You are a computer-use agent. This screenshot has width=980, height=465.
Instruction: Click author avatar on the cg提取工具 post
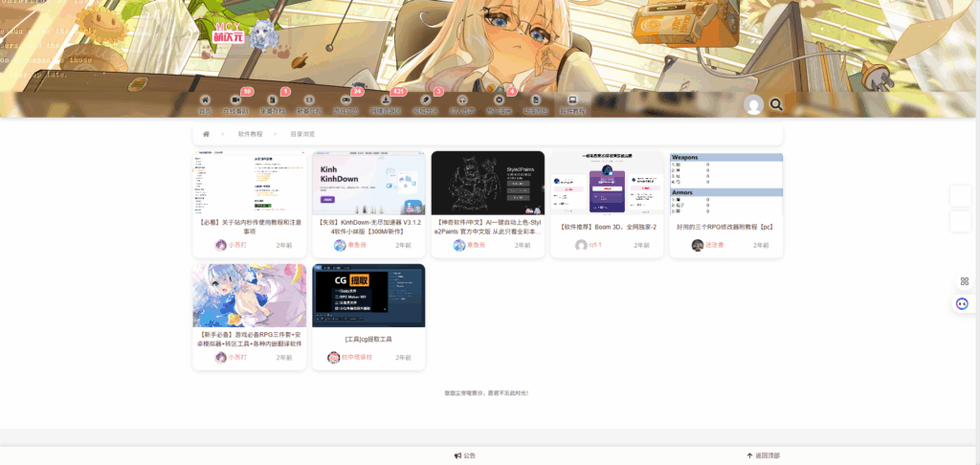coord(333,358)
